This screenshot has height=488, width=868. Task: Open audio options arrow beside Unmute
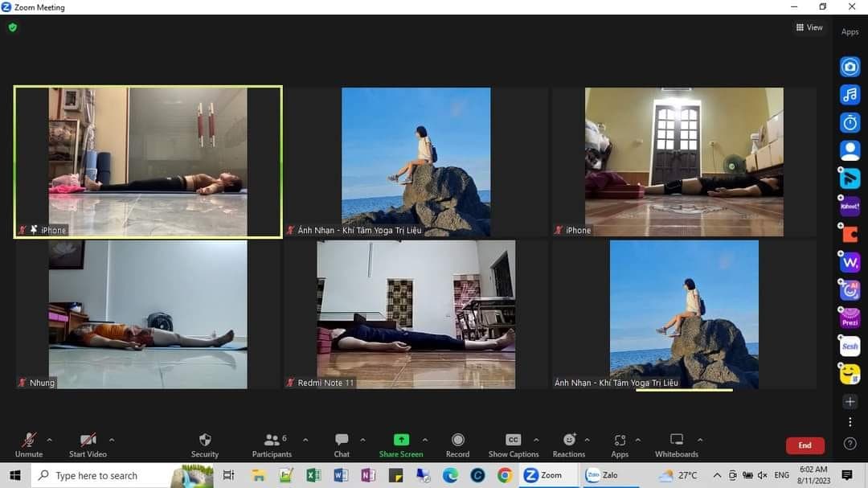coord(49,440)
